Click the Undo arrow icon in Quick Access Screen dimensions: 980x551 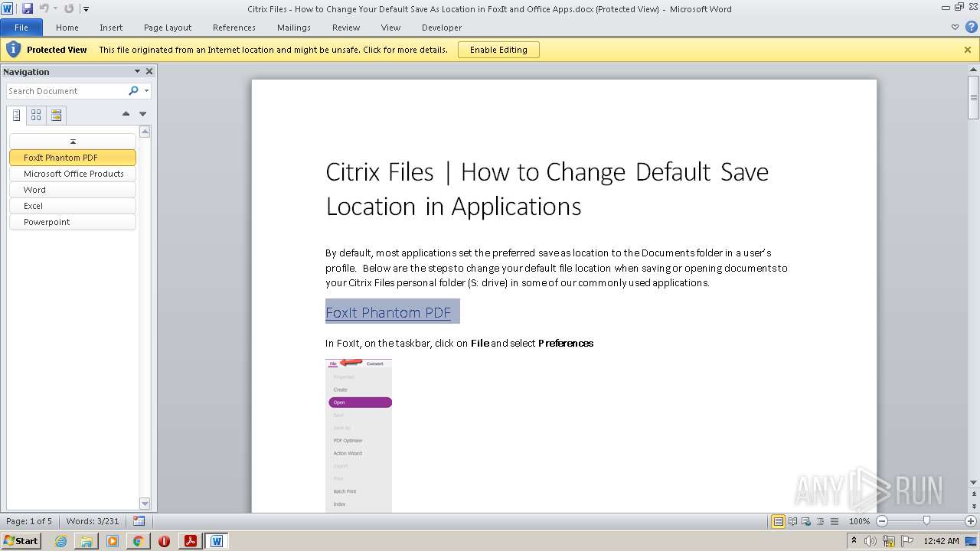[x=44, y=8]
